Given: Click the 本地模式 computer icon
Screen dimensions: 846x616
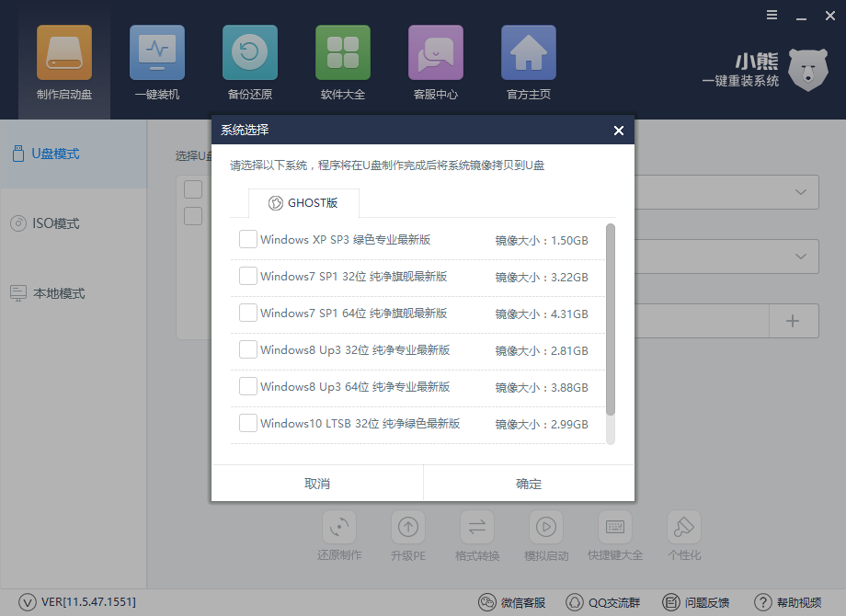Looking at the screenshot, I should (18, 293).
